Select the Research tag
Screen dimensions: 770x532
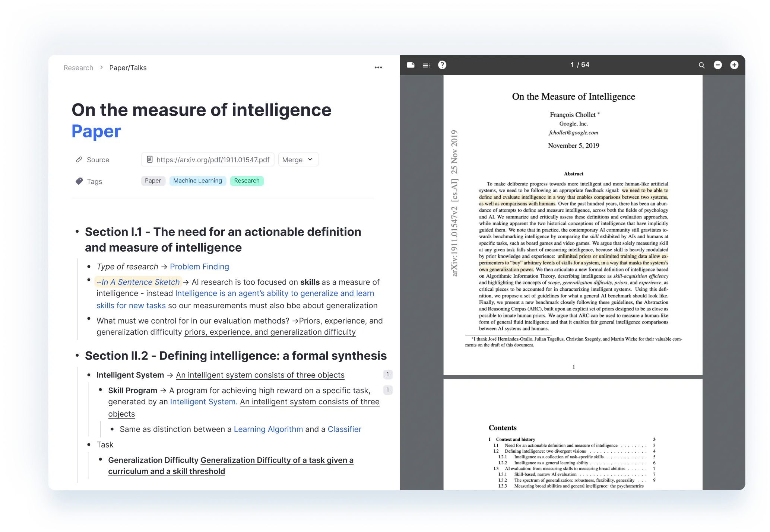coord(247,181)
